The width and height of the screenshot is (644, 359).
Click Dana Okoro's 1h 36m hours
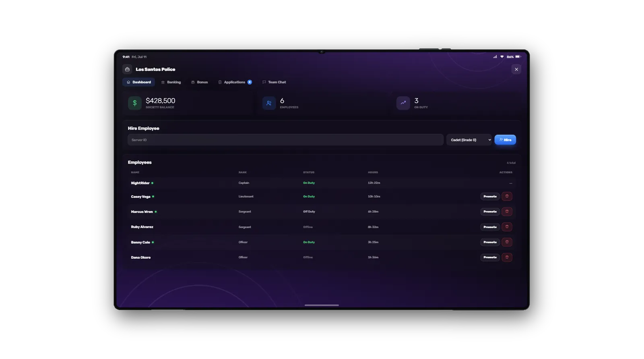373,257
